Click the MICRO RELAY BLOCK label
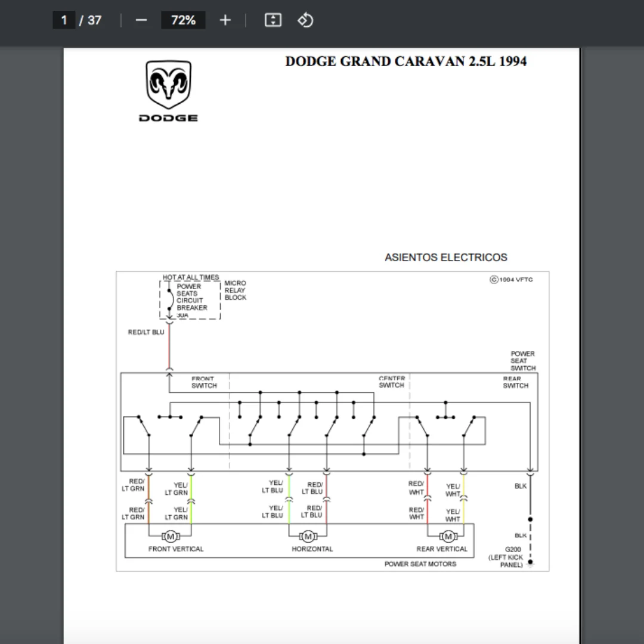This screenshot has height=644, width=644. pos(235,290)
